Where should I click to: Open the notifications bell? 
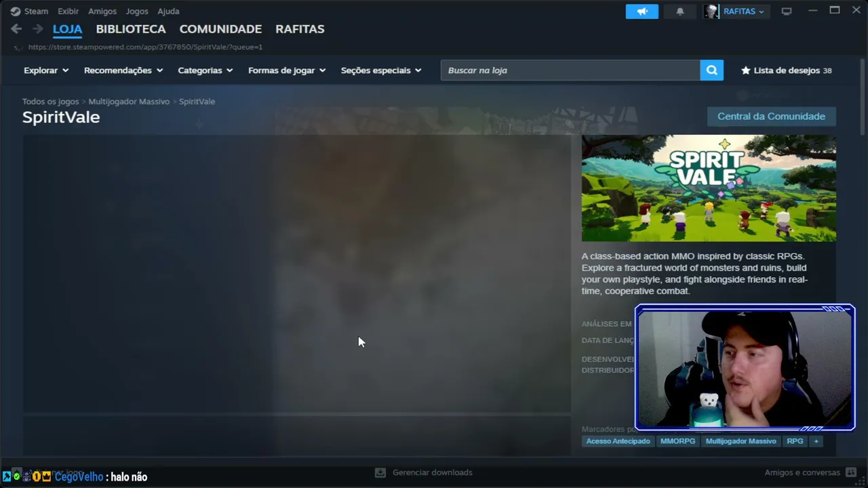[x=680, y=12]
